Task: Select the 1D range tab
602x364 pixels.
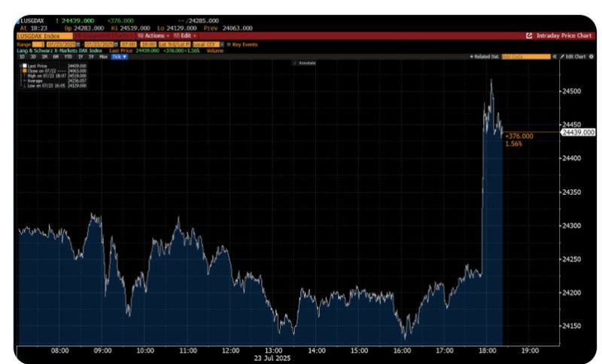Action: [x=23, y=56]
